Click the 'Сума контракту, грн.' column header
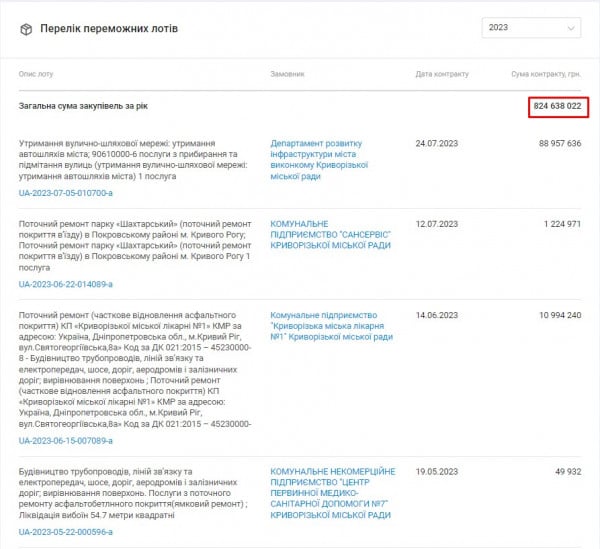The image size is (600, 549). (x=546, y=75)
